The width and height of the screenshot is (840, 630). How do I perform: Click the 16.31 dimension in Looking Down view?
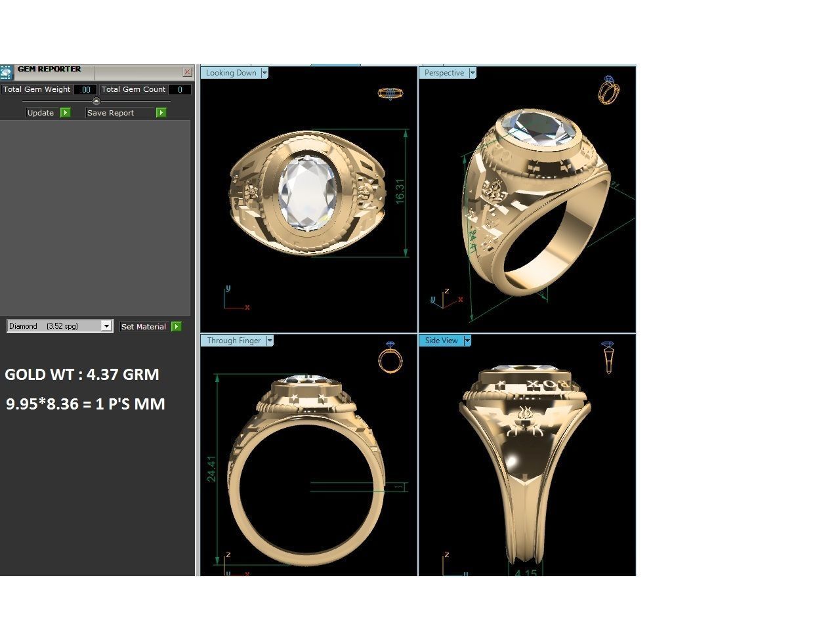pyautogui.click(x=400, y=192)
